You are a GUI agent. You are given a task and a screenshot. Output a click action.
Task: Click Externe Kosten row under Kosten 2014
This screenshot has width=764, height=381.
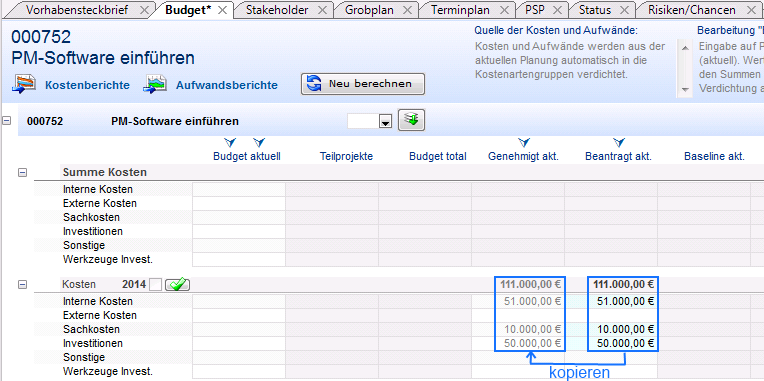click(x=100, y=315)
